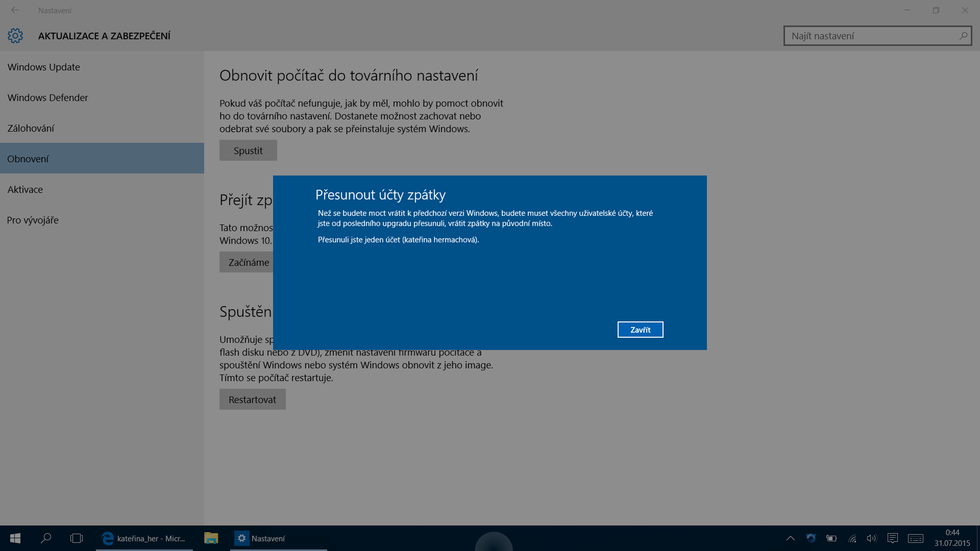Open the Zálohování settings page
The image size is (980, 551).
(31, 128)
